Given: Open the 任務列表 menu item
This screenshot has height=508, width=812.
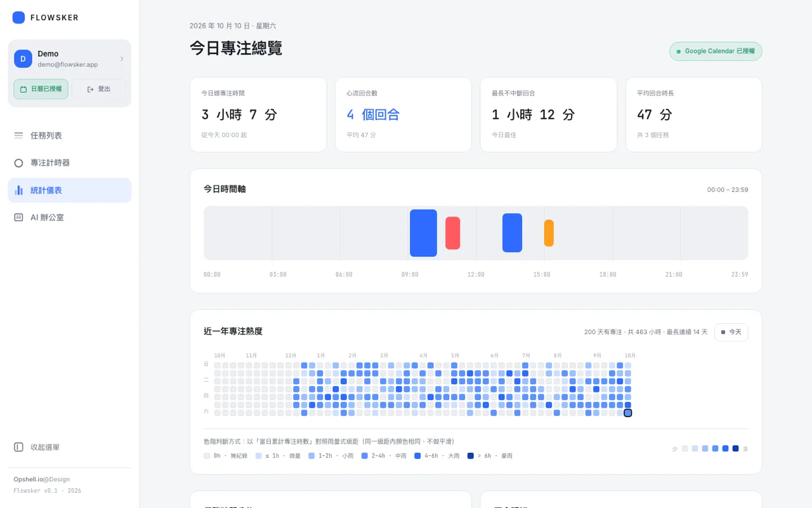Looking at the screenshot, I should click(x=70, y=135).
